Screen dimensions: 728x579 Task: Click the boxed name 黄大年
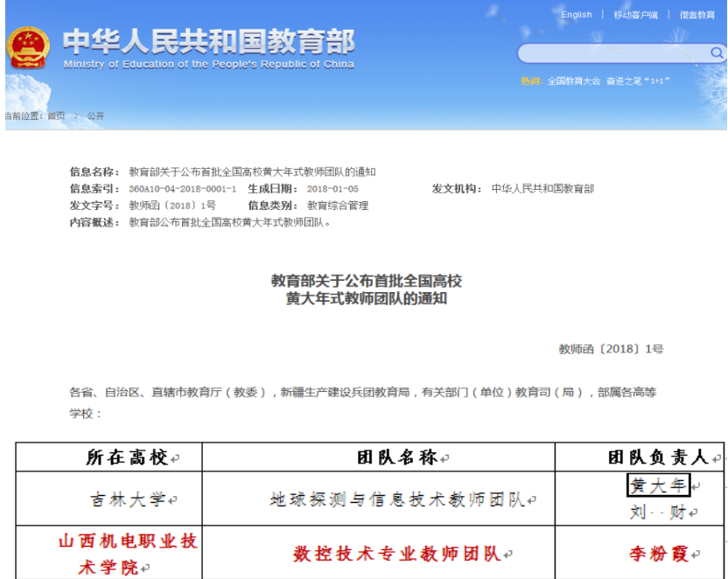[x=659, y=485]
